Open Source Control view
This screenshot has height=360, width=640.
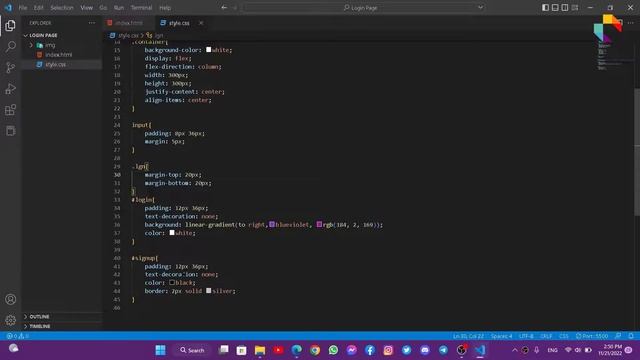coord(11,68)
